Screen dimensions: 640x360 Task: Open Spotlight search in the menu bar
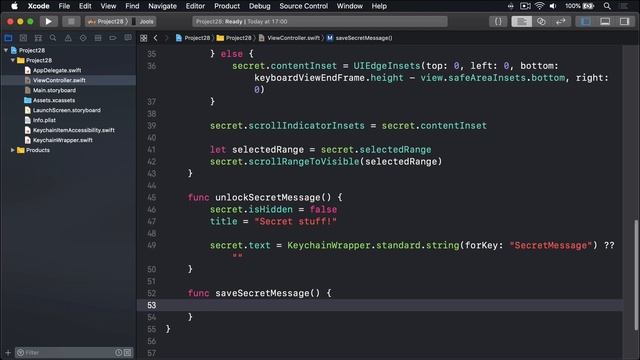(607, 6)
